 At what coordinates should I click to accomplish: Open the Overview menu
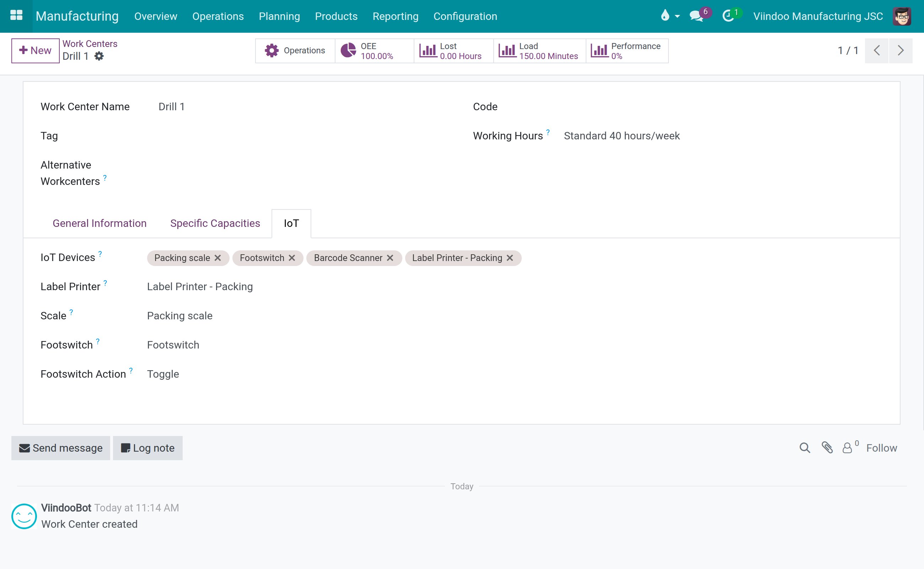click(x=156, y=16)
